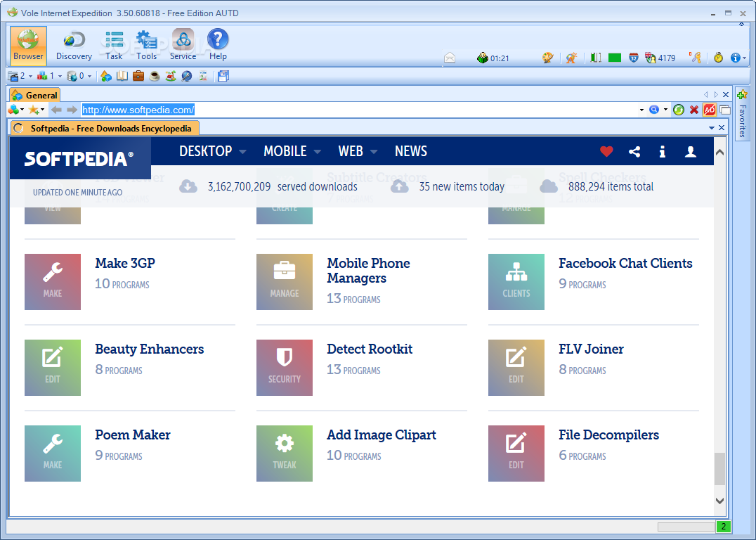This screenshot has height=540, width=756.
Task: Toggle the AD blocker button
Action: [x=709, y=110]
